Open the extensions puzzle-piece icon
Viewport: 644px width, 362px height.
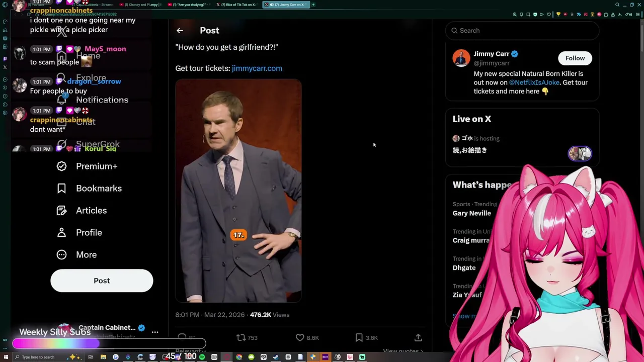click(606, 15)
